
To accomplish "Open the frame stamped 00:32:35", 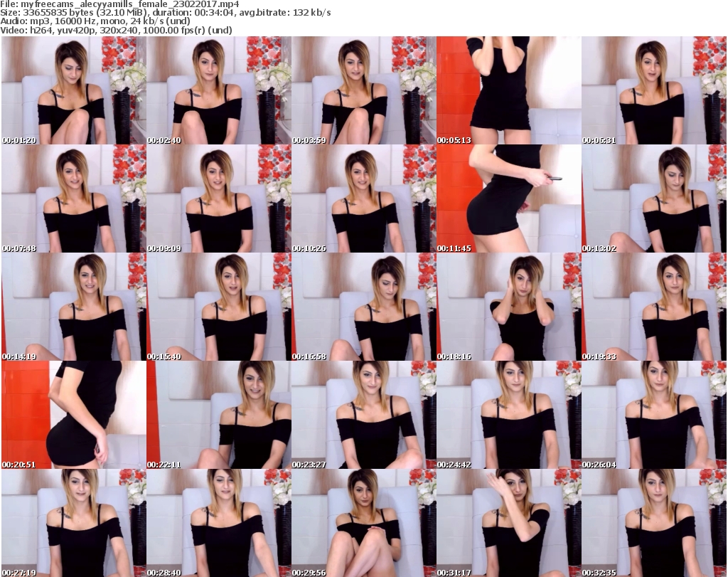I will point(654,523).
